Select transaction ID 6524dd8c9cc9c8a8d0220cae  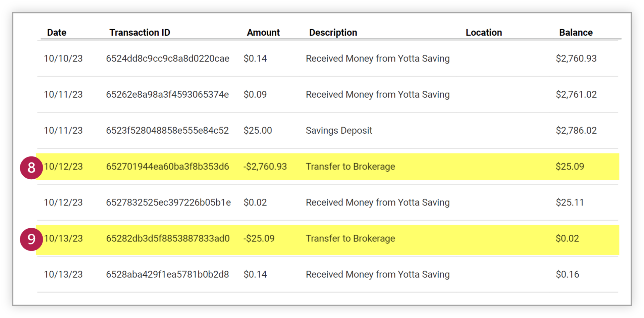tap(167, 59)
